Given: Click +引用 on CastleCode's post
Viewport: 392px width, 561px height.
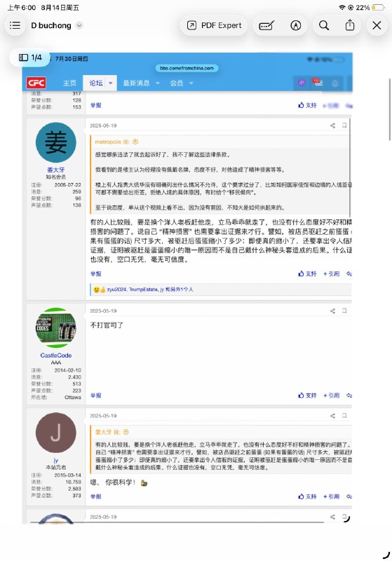Looking at the screenshot, I should [x=331, y=396].
